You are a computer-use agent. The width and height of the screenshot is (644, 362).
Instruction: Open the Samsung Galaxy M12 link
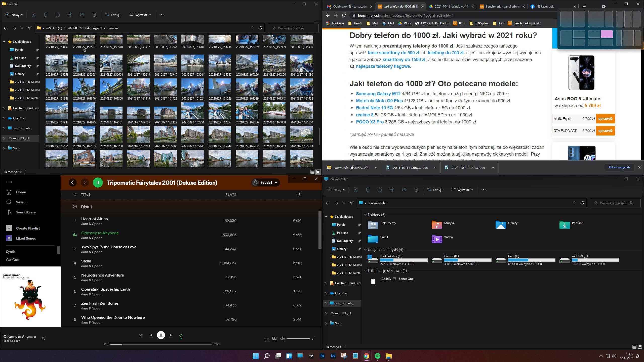pos(378,94)
